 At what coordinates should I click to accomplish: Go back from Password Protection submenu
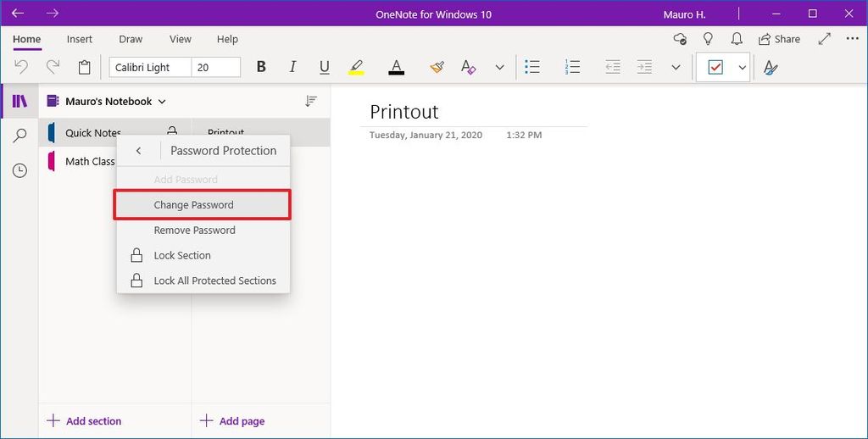(139, 151)
